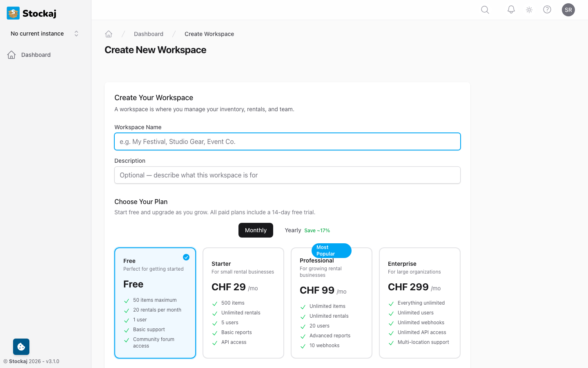Open the notifications bell
The image size is (588, 368).
pyautogui.click(x=511, y=9)
